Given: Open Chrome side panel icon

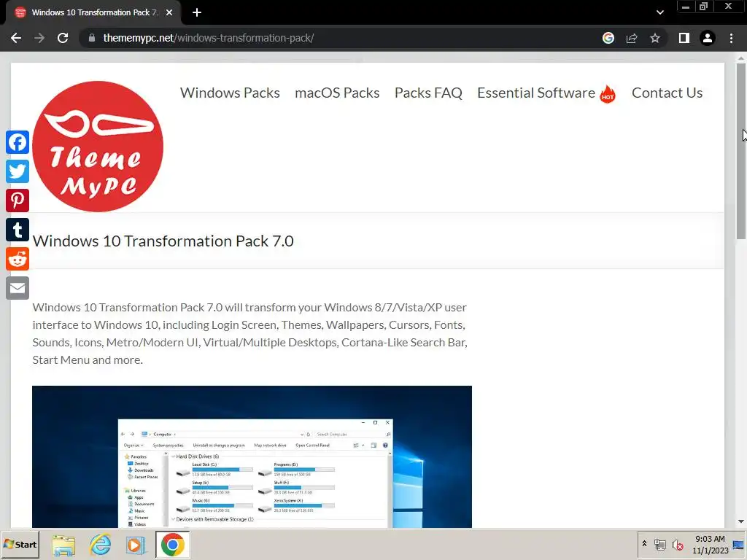Looking at the screenshot, I should 684,38.
